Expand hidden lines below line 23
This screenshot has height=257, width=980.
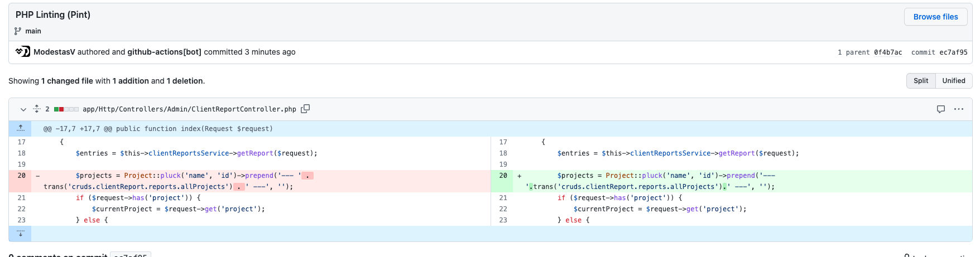[20, 233]
